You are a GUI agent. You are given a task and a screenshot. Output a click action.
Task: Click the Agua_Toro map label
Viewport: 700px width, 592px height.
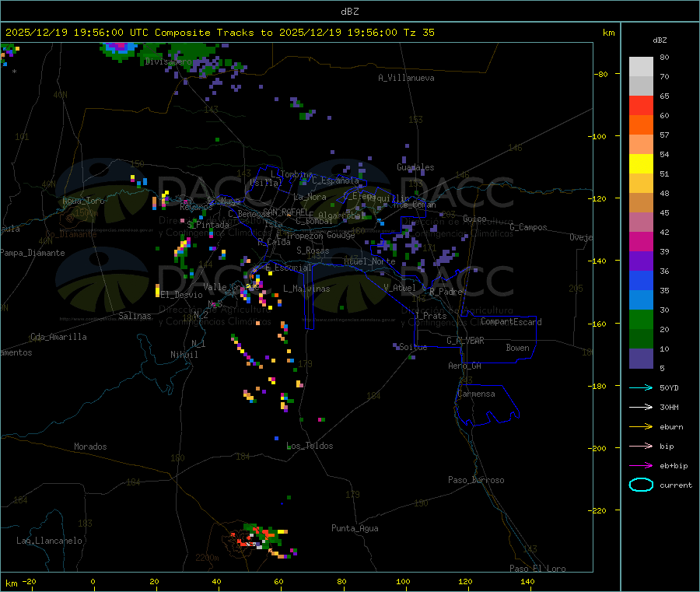pos(83,201)
